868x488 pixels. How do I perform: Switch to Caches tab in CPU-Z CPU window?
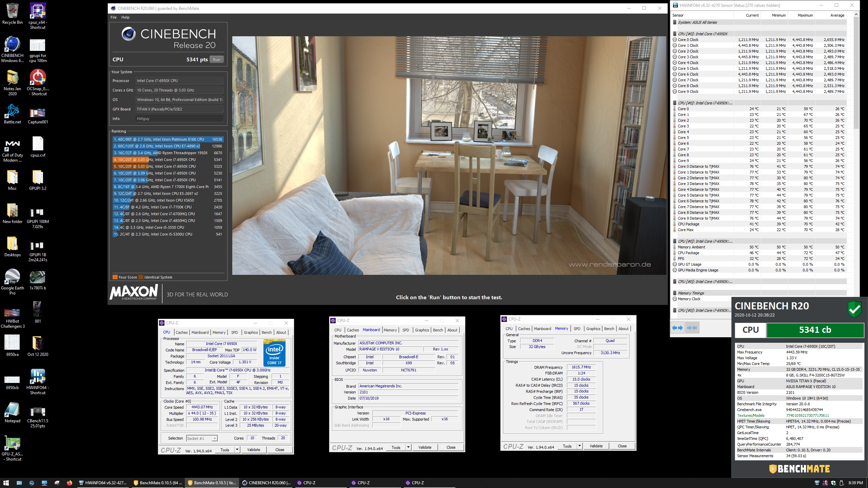(181, 332)
